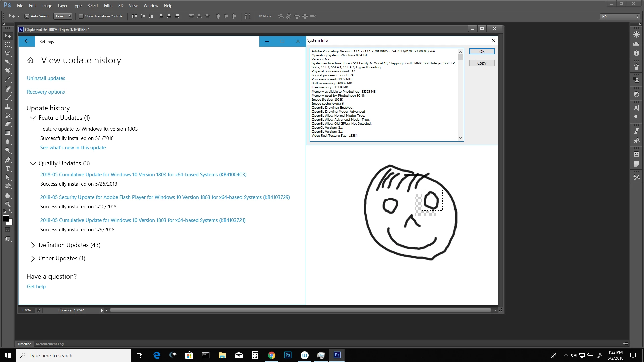
Task: Switch to the Measurement Log tab
Action: pos(50,344)
